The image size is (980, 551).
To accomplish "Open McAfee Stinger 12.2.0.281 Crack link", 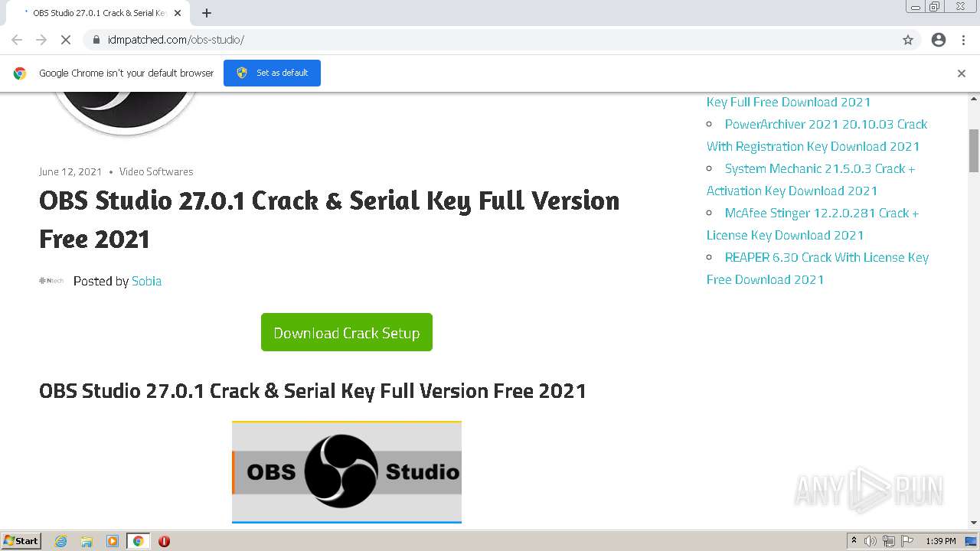I will coord(812,223).
